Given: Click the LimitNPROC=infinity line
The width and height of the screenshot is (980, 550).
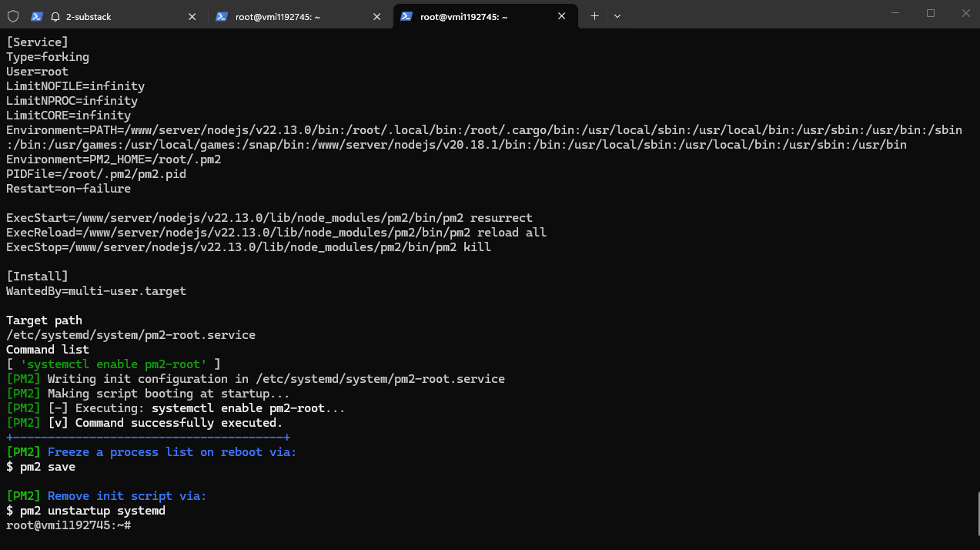Looking at the screenshot, I should pyautogui.click(x=72, y=101).
